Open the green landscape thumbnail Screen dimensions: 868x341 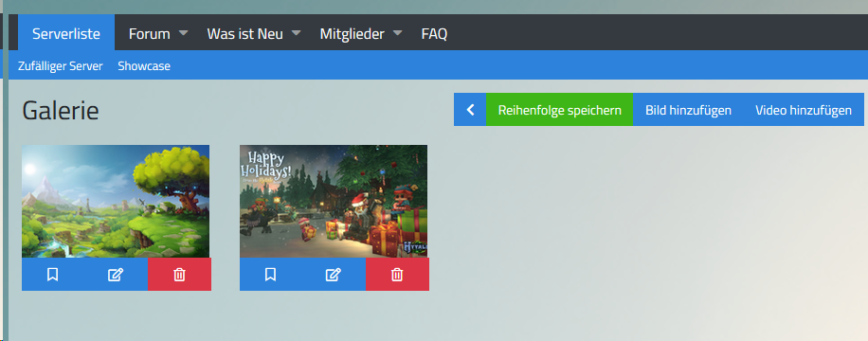116,202
